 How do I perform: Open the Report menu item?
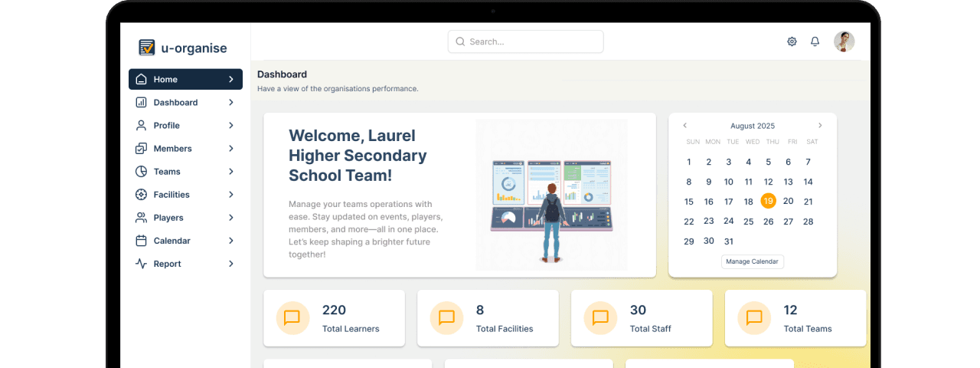click(185, 263)
